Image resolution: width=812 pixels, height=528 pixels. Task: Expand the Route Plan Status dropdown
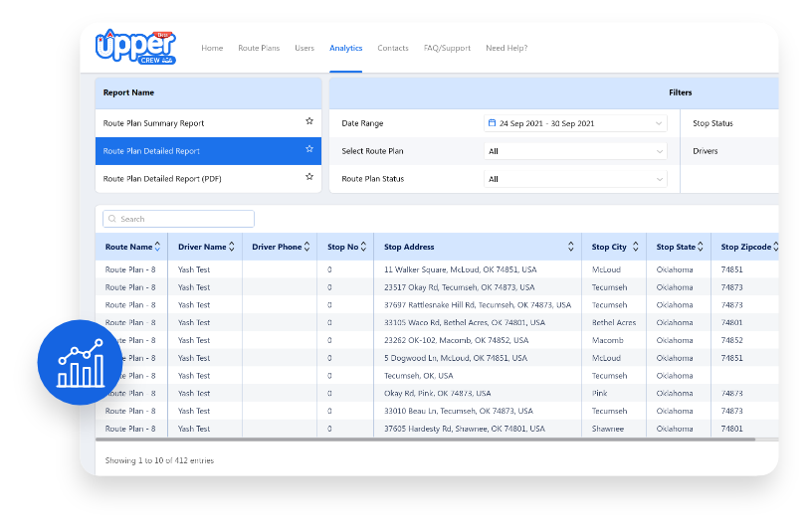(575, 179)
